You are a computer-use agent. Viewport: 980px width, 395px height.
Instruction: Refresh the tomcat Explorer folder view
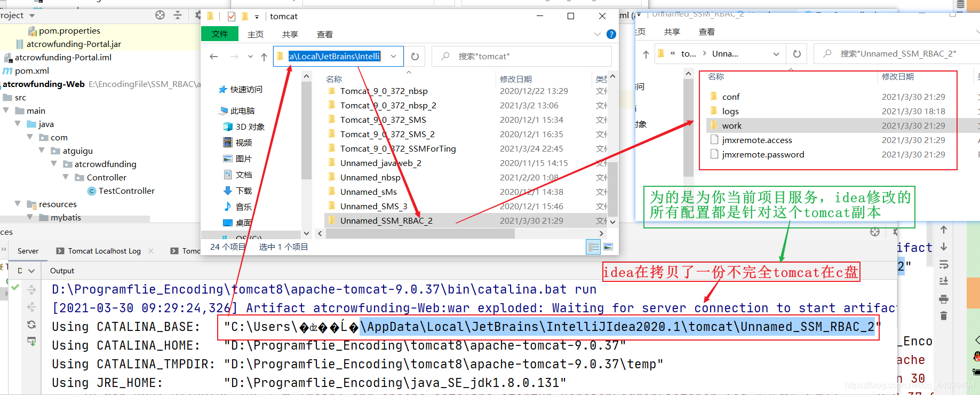click(415, 56)
